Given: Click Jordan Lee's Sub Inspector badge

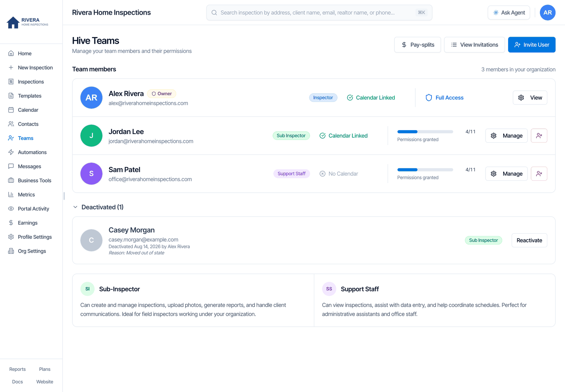Looking at the screenshot, I should pyautogui.click(x=291, y=136).
